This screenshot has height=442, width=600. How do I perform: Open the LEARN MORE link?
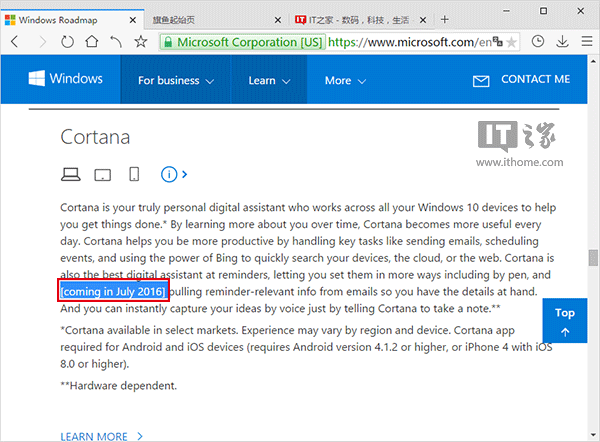coord(101,436)
